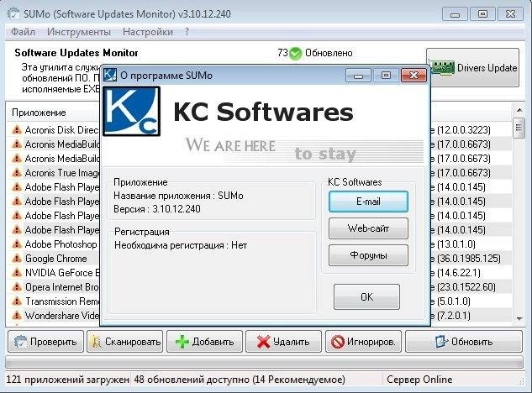Click the SUMo title bar app icon
Screen dimensions: 532x393
13,14
